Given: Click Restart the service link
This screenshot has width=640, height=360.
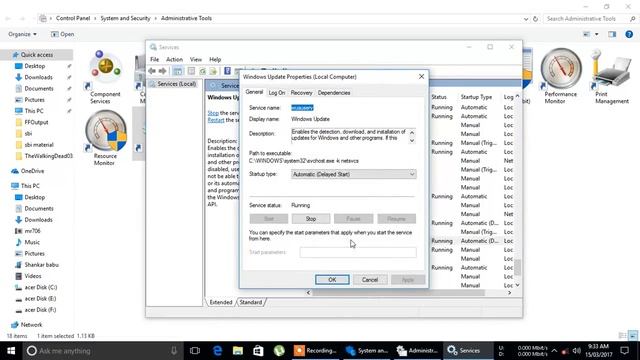Looking at the screenshot, I should coord(216,120).
